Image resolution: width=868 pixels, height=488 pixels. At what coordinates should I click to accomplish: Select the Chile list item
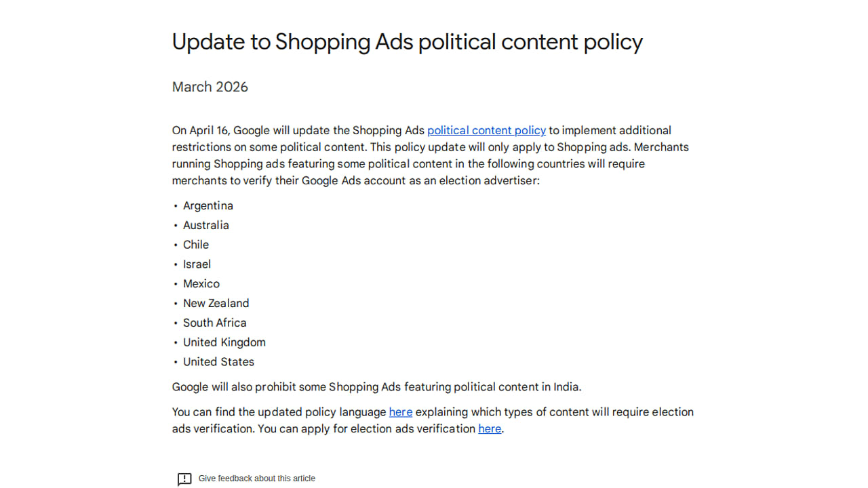pyautogui.click(x=196, y=245)
